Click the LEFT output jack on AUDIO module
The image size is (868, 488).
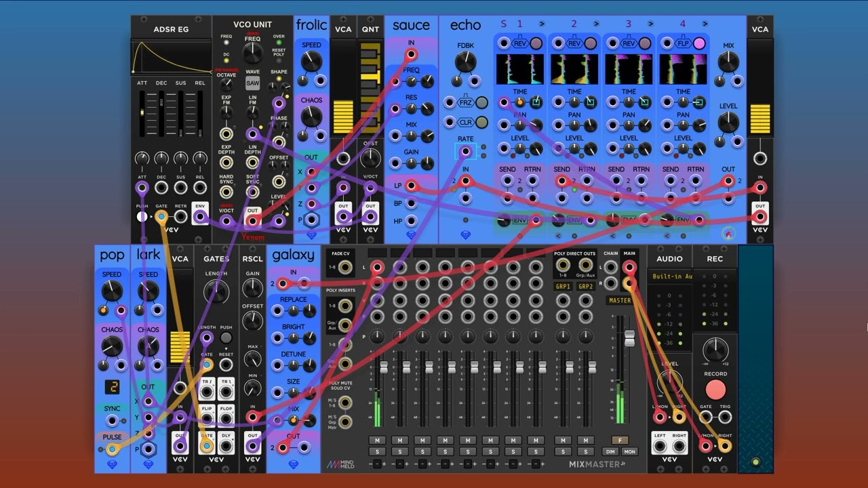660,446
